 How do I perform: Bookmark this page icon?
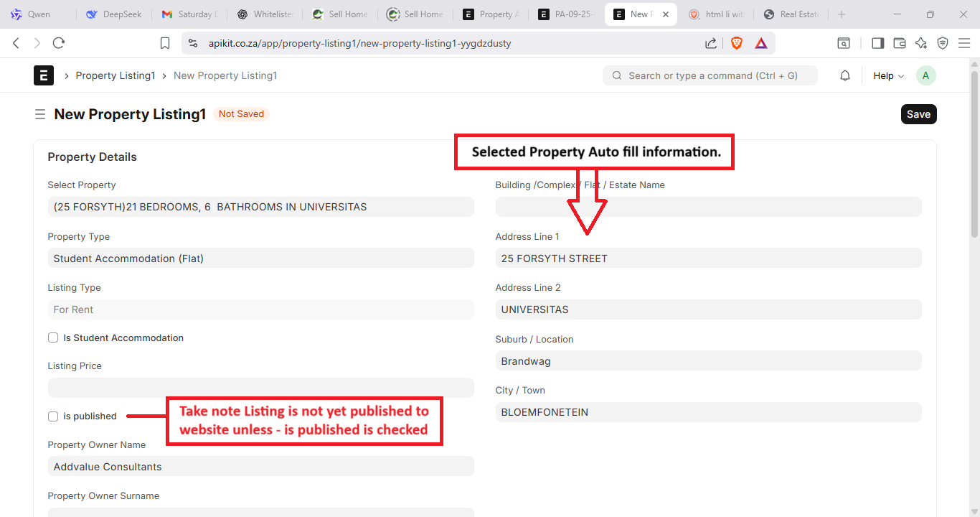(165, 43)
